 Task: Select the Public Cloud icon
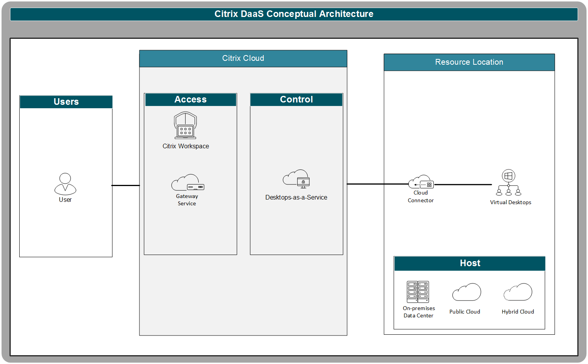(467, 292)
